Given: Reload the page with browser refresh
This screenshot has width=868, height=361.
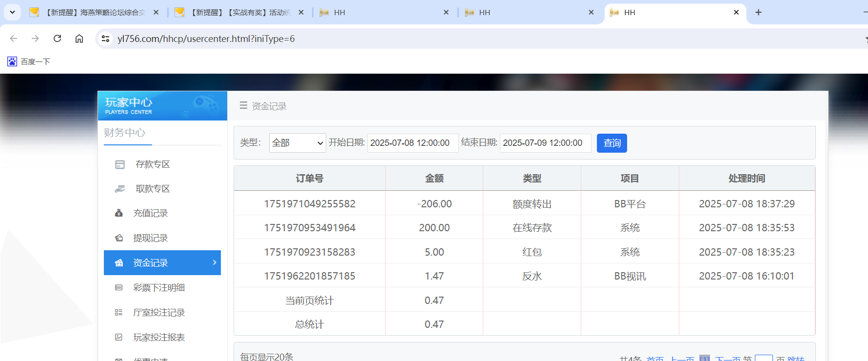Looking at the screenshot, I should point(57,39).
